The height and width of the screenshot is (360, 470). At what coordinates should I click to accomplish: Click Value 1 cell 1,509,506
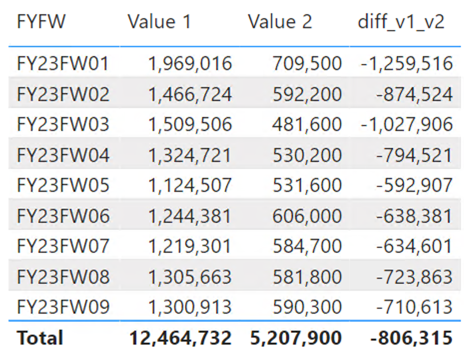(x=190, y=124)
